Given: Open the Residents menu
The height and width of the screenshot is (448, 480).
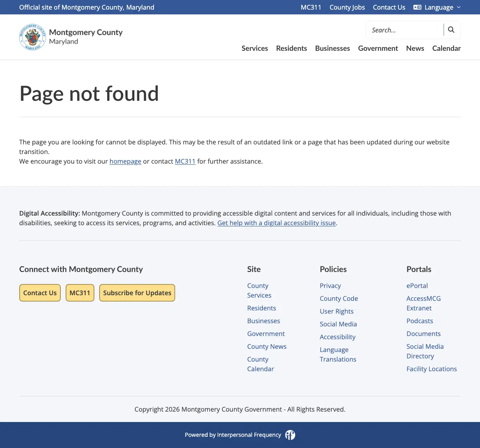Looking at the screenshot, I should 292,48.
